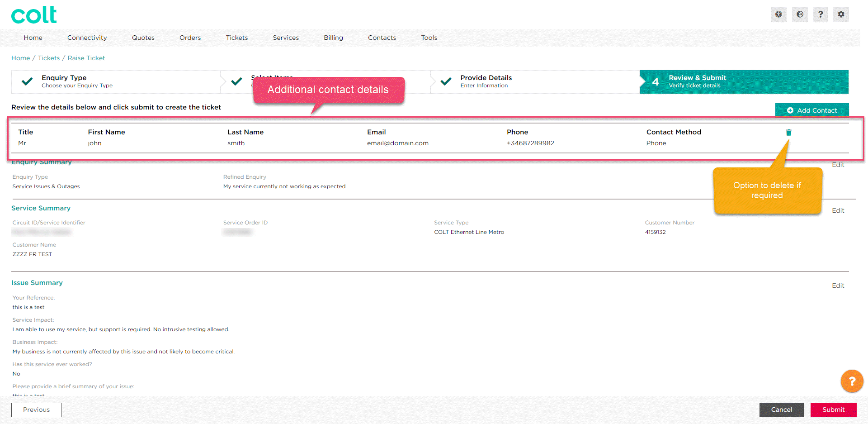Viewport: 868px width, 424px height.
Task: Select the Contacts menu item
Action: pyautogui.click(x=382, y=38)
